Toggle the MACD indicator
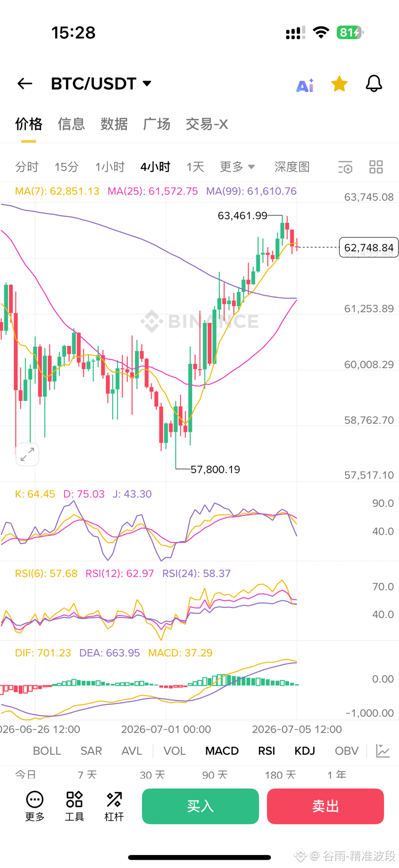Viewport: 399px width, 868px height. [x=222, y=751]
